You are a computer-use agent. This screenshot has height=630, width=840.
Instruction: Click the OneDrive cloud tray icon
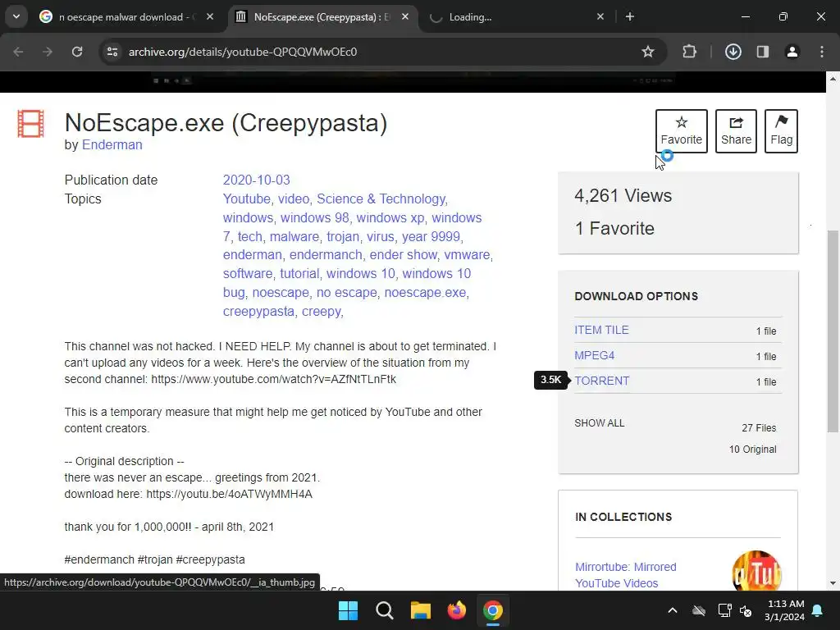click(699, 610)
